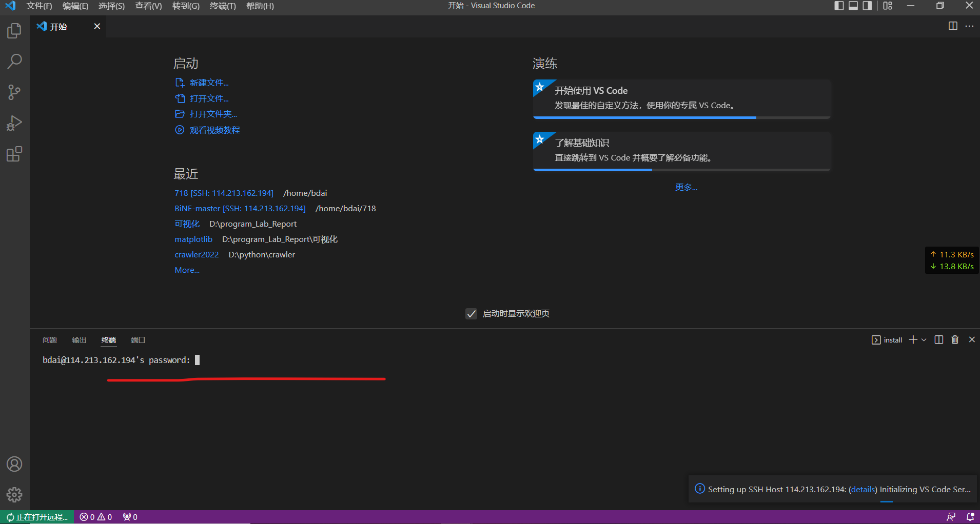Click download speed 13.8 KB/s overlay

952,267
